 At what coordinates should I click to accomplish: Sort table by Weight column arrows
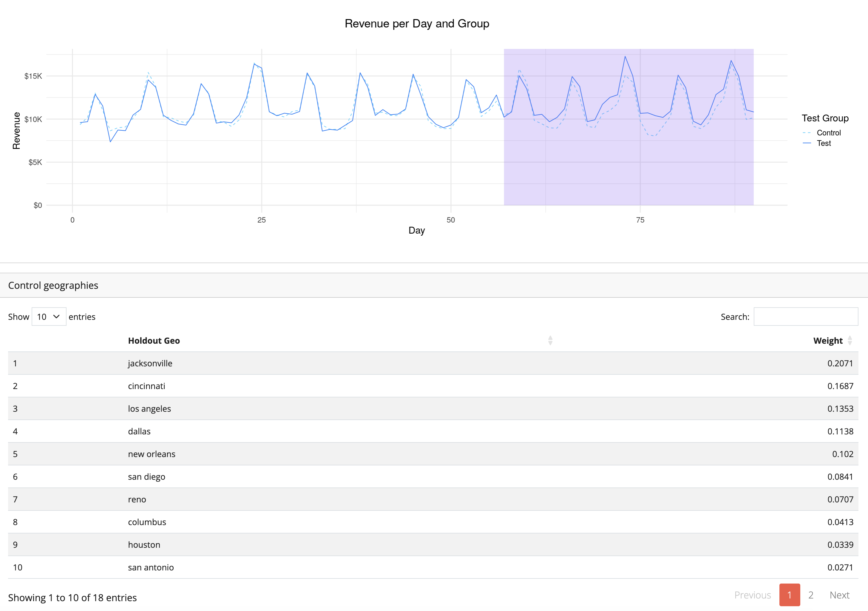850,341
